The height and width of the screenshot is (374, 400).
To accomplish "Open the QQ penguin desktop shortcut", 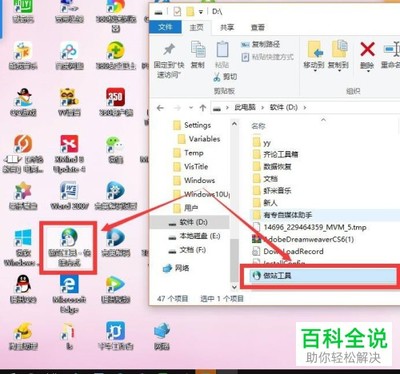I will 23,289.
